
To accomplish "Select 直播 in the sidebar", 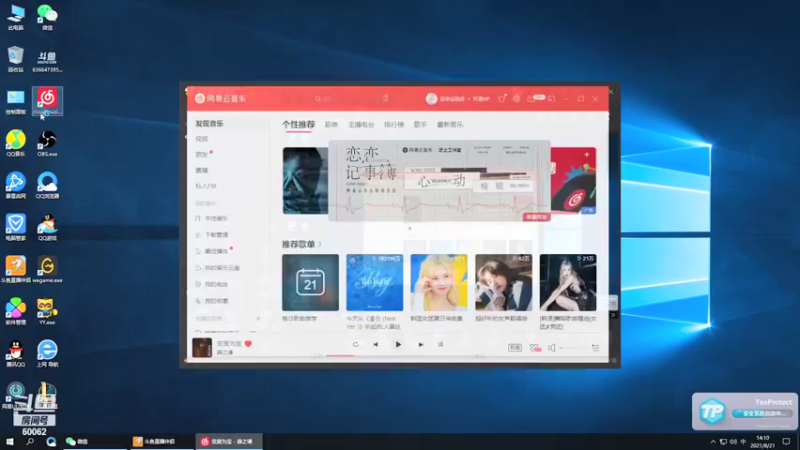I will (202, 170).
